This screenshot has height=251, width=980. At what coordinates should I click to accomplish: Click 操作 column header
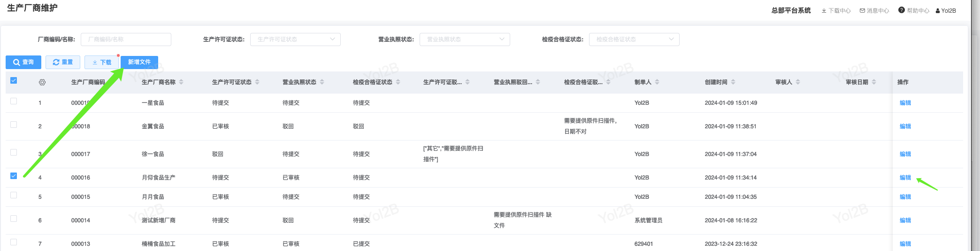[903, 82]
